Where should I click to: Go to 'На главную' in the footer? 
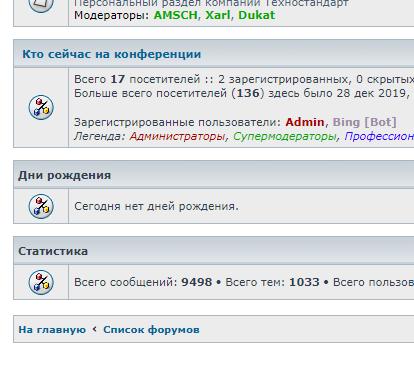[x=52, y=330]
